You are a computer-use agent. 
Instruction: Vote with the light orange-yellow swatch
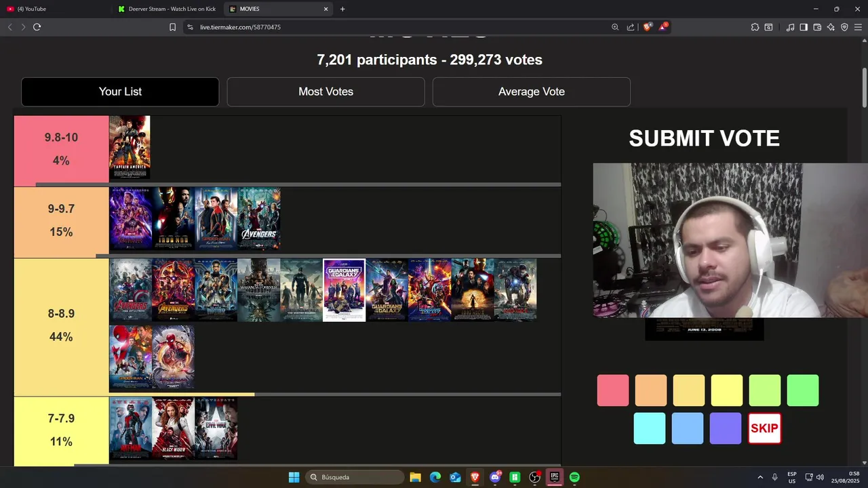click(689, 390)
